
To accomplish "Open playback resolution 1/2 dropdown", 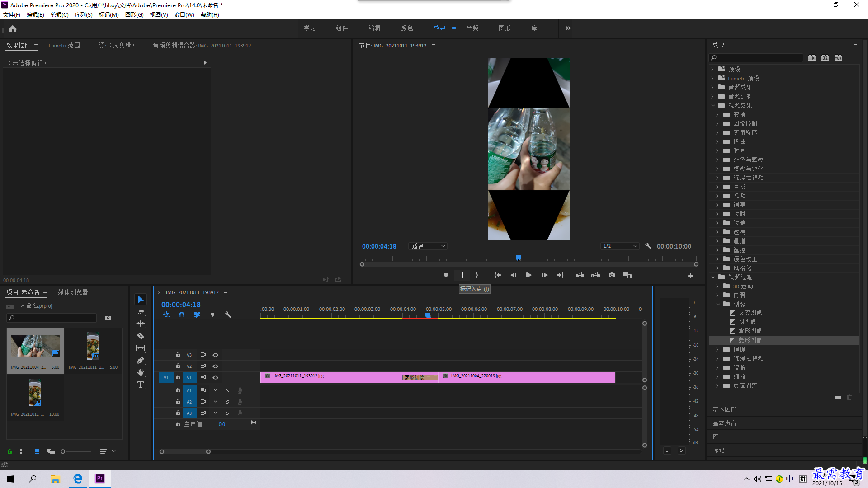I will [x=620, y=246].
